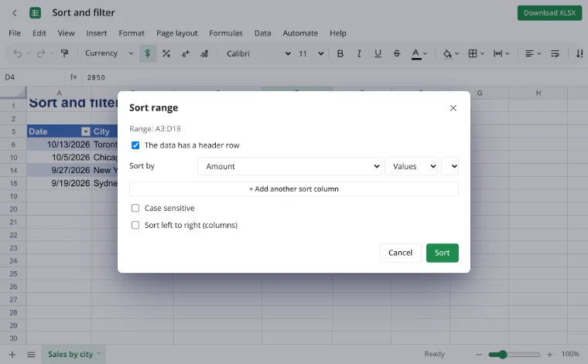Click the add sheet plus icon
The height and width of the screenshot is (364, 588).
[12, 354]
